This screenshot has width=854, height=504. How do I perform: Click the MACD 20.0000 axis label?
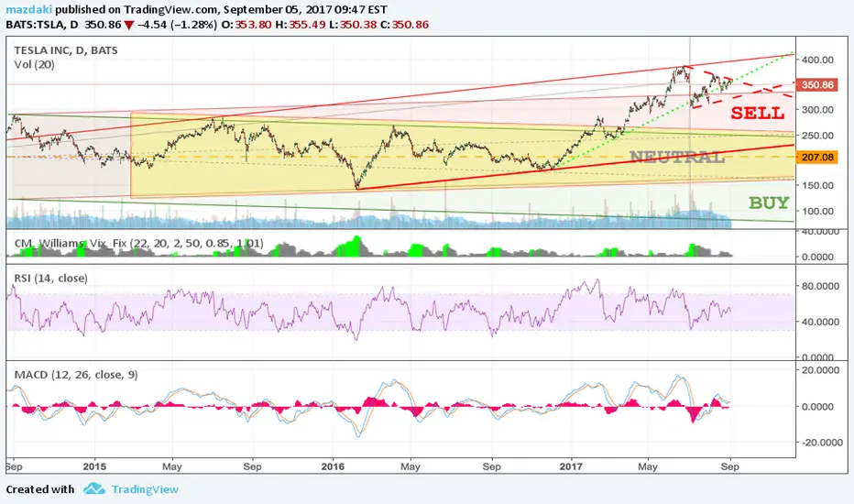coord(820,370)
